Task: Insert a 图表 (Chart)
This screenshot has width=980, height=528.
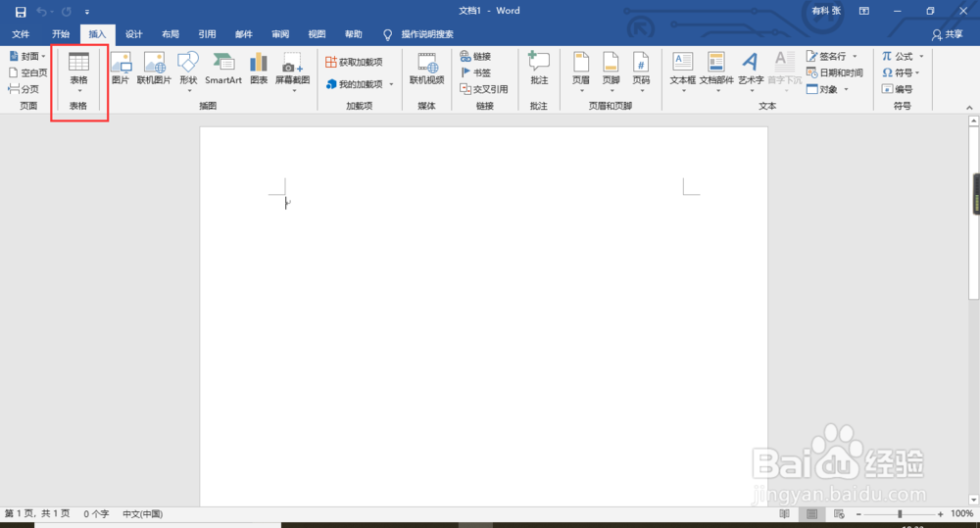Action: click(x=259, y=69)
